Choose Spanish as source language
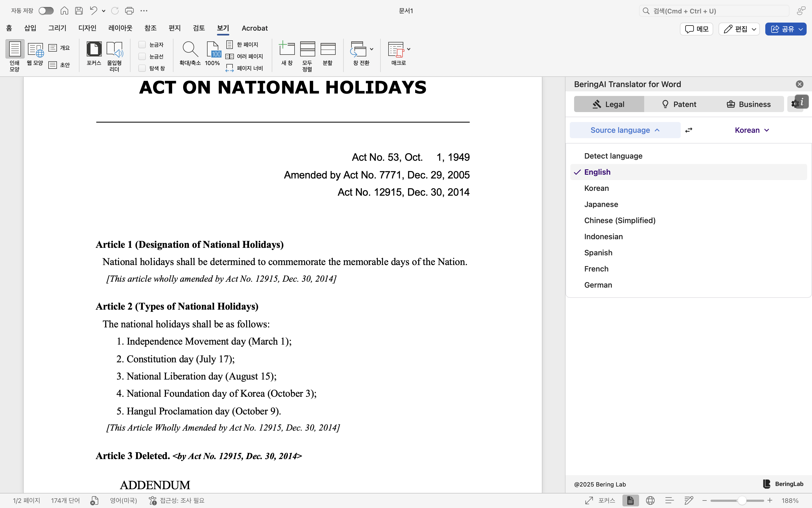 (688, 253)
